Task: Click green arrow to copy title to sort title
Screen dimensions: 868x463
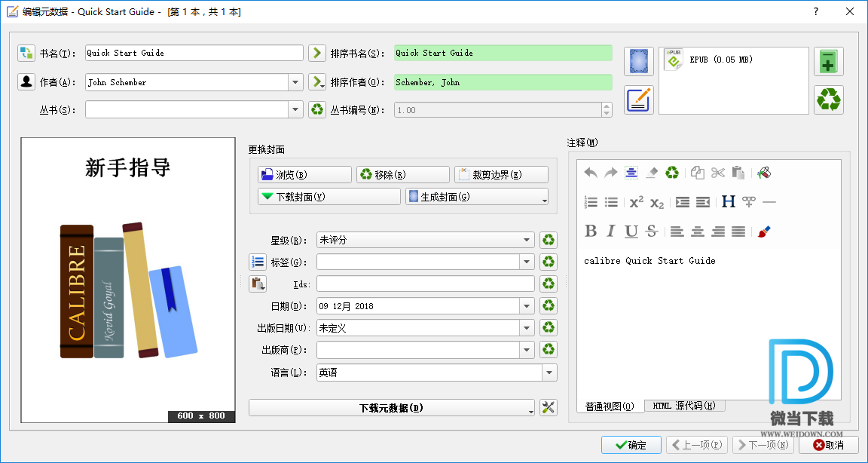Action: (x=316, y=54)
